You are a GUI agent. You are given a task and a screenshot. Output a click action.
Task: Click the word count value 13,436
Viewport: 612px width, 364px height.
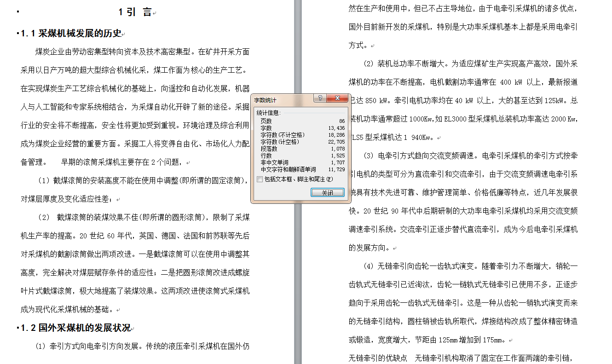pos(336,128)
